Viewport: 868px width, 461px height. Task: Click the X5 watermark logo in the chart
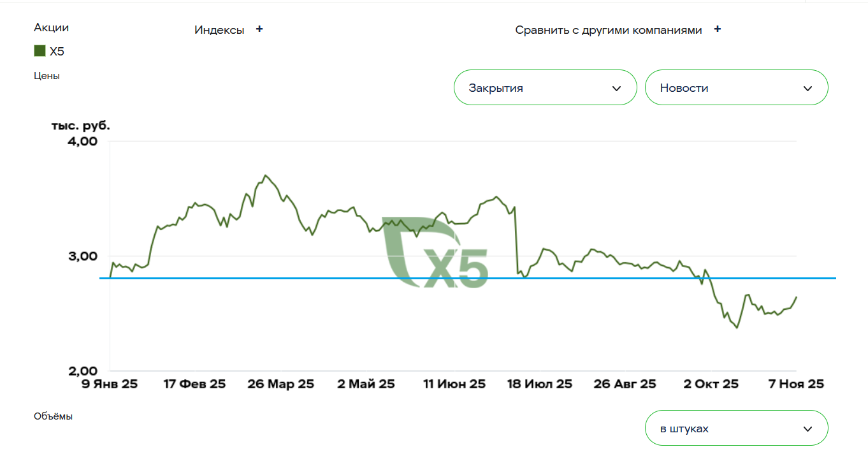(436, 252)
